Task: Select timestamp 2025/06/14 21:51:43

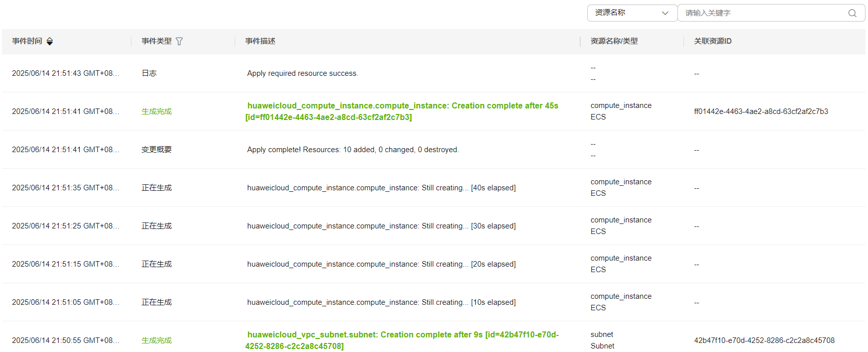Action: point(66,73)
